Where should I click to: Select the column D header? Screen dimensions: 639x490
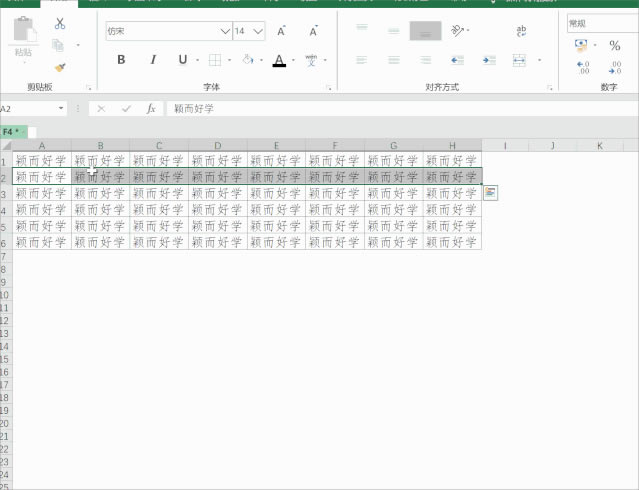[x=218, y=146]
